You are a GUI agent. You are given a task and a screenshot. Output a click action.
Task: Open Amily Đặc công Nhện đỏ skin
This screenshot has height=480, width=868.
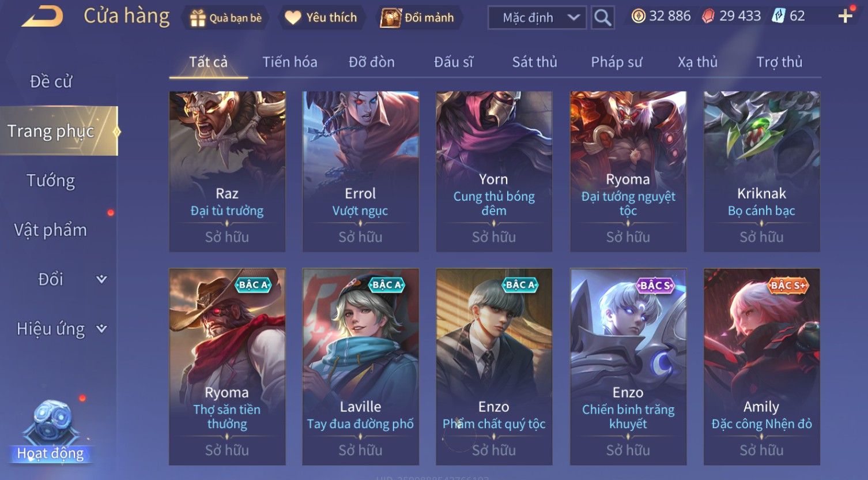[761, 366]
